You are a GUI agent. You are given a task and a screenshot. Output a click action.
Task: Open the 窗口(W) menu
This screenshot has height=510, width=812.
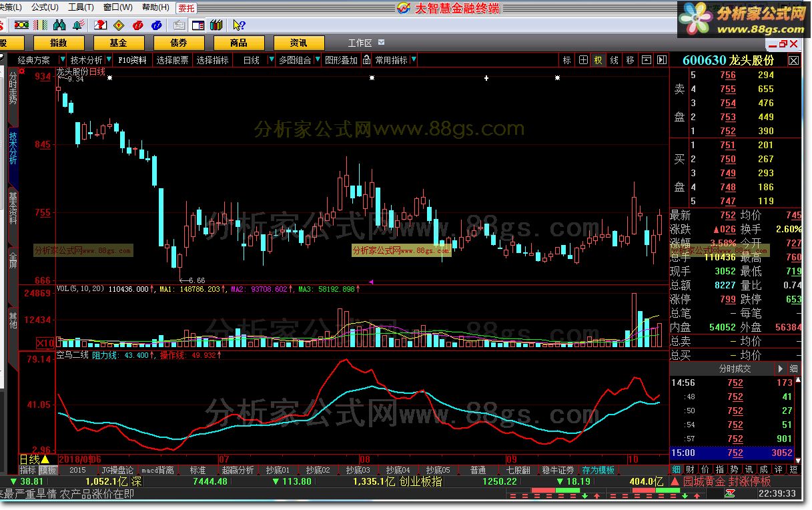[x=117, y=7]
